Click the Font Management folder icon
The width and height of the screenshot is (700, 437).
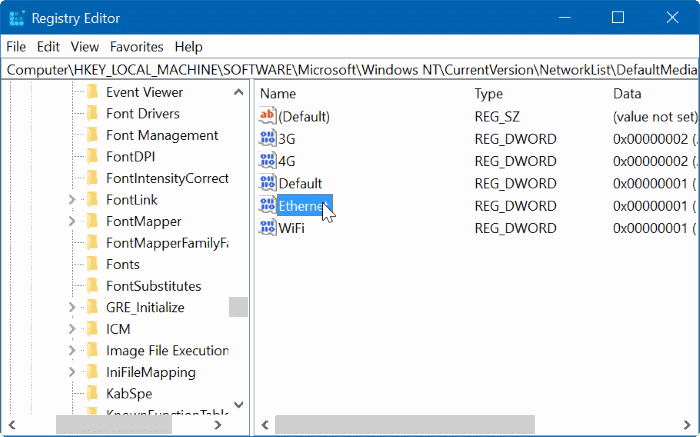(x=93, y=135)
